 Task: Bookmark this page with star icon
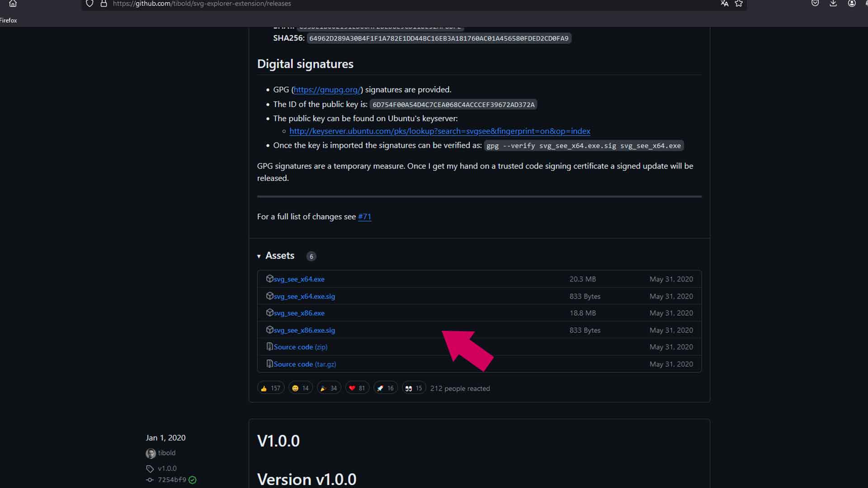pos(739,4)
